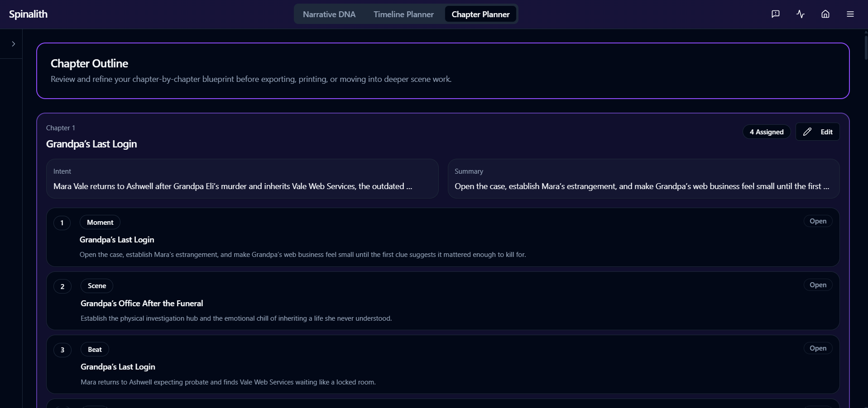This screenshot has height=408, width=868.
Task: Click the Beat description about Vale Web Services
Action: click(x=228, y=382)
